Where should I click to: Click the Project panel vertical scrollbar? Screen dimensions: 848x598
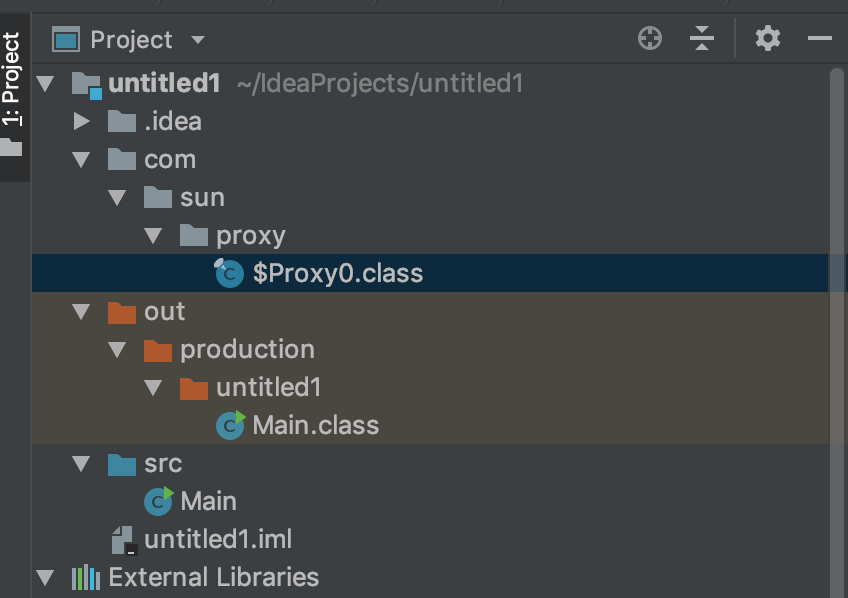coord(837,330)
